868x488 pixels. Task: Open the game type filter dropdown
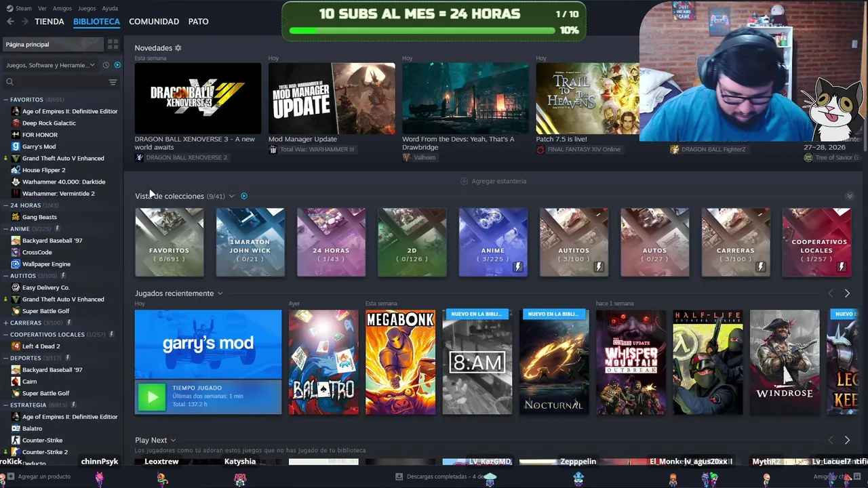tap(51, 65)
